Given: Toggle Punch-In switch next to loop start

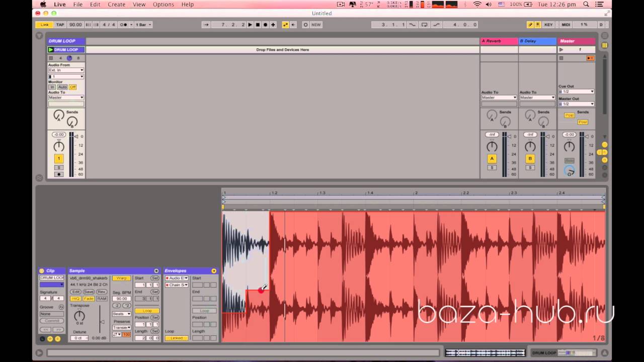Looking at the screenshot, I should click(x=413, y=25).
